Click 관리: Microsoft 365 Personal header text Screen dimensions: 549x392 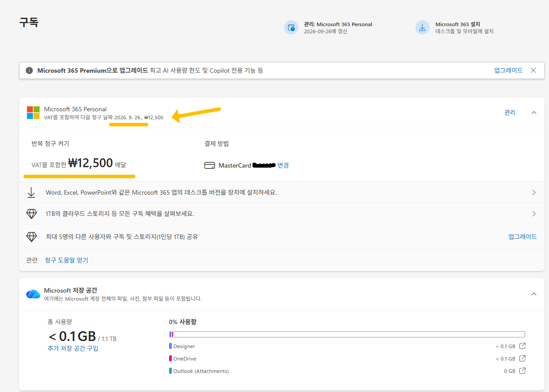(x=338, y=24)
